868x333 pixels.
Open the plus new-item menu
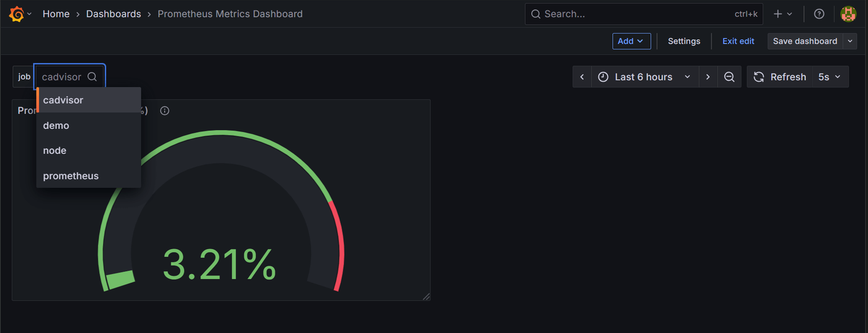pyautogui.click(x=782, y=14)
